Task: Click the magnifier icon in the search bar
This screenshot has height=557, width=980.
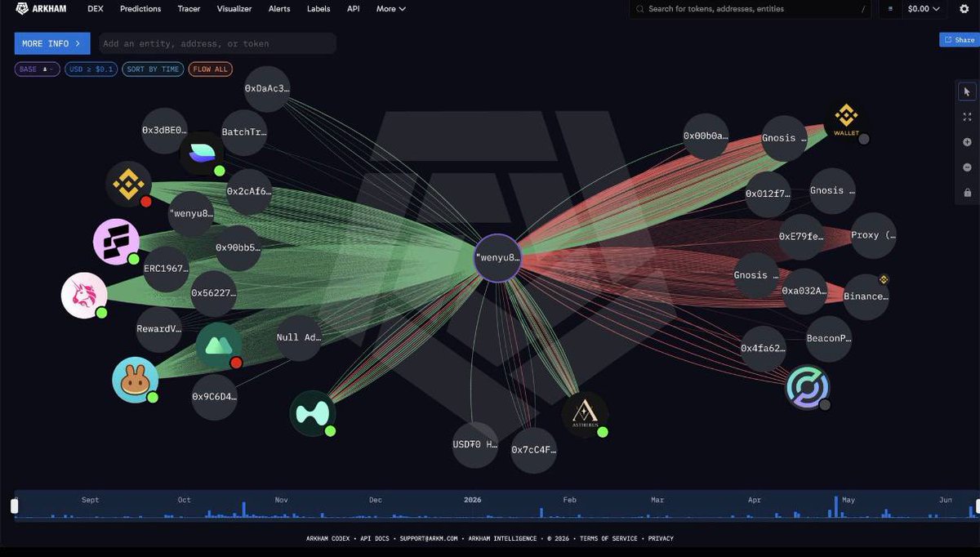Action: pos(640,9)
